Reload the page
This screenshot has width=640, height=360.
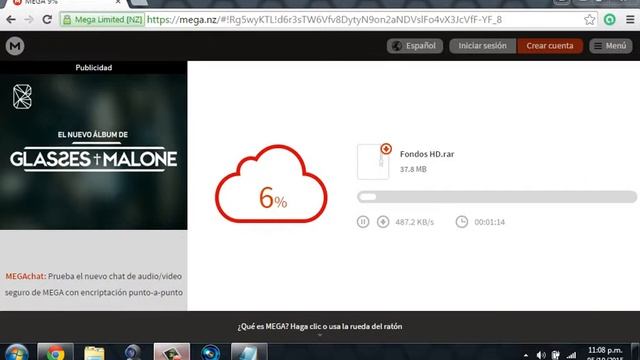(47, 19)
